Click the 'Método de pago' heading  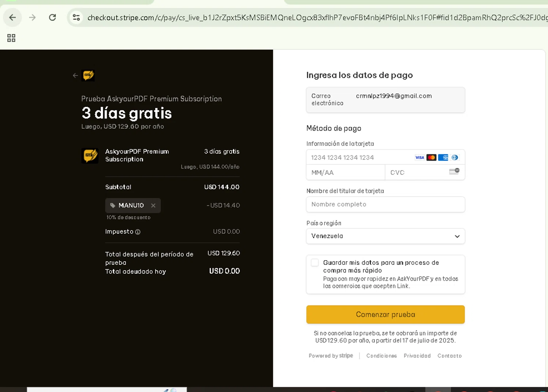(334, 128)
